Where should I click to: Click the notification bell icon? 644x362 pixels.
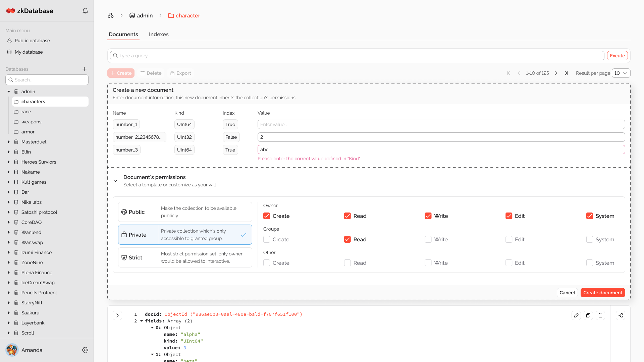pyautogui.click(x=85, y=11)
